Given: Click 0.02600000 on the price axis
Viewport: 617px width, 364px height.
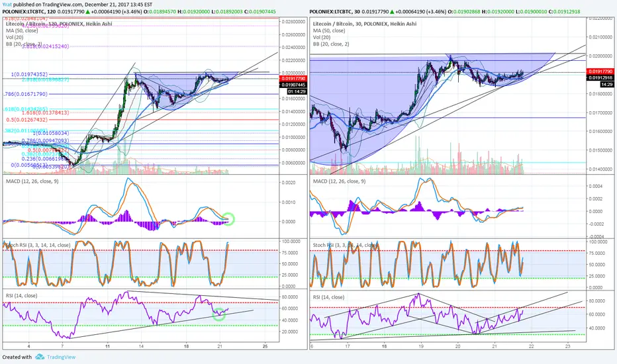Looking at the screenshot, I should click(293, 34).
